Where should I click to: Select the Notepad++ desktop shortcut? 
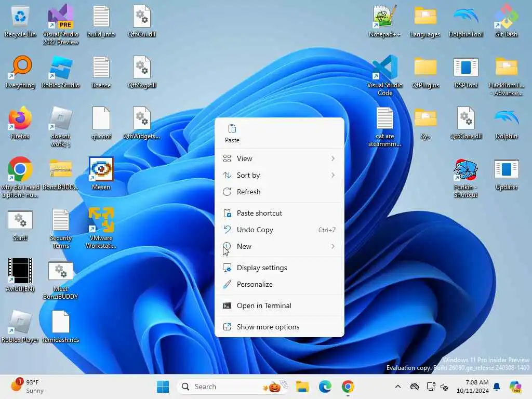click(385, 21)
